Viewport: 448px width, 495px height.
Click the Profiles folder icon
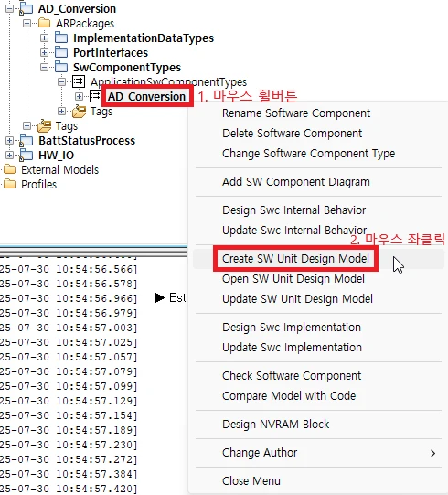click(x=10, y=184)
